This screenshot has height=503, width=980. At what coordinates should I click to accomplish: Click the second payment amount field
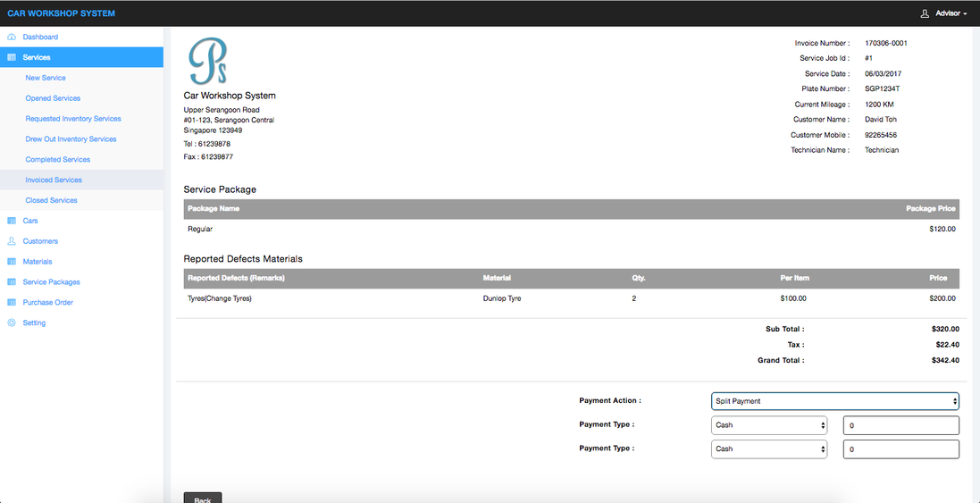[900, 449]
